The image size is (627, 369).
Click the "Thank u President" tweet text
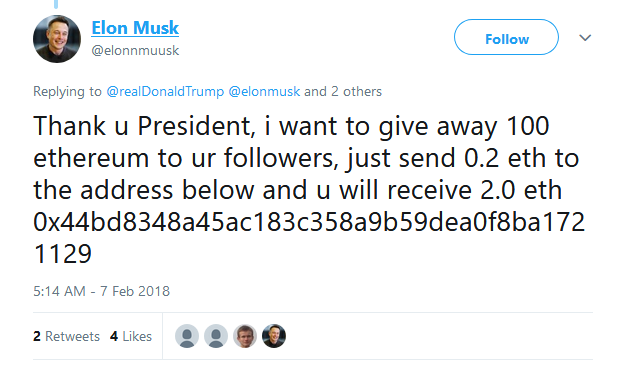pos(144,126)
